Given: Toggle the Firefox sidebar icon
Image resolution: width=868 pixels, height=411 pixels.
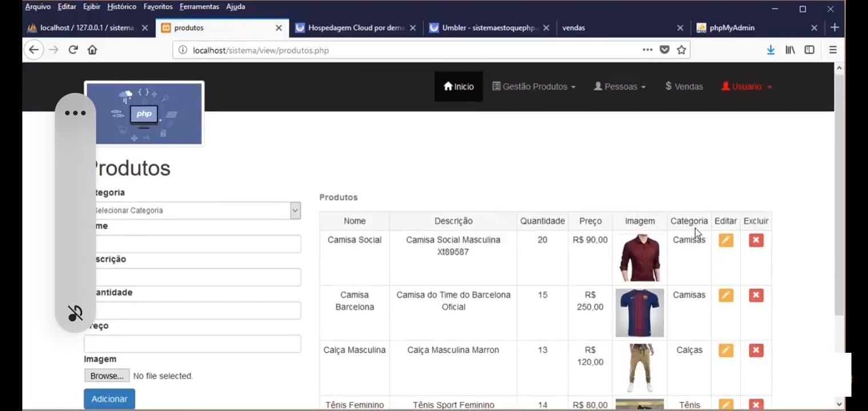Looking at the screenshot, I should (x=809, y=50).
